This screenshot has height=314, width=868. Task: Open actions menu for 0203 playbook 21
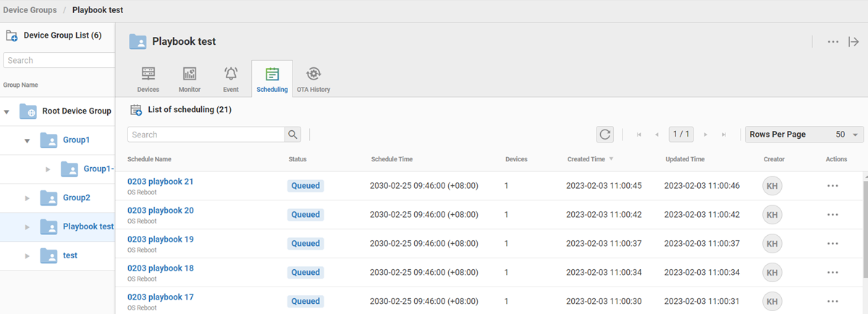pos(833,186)
